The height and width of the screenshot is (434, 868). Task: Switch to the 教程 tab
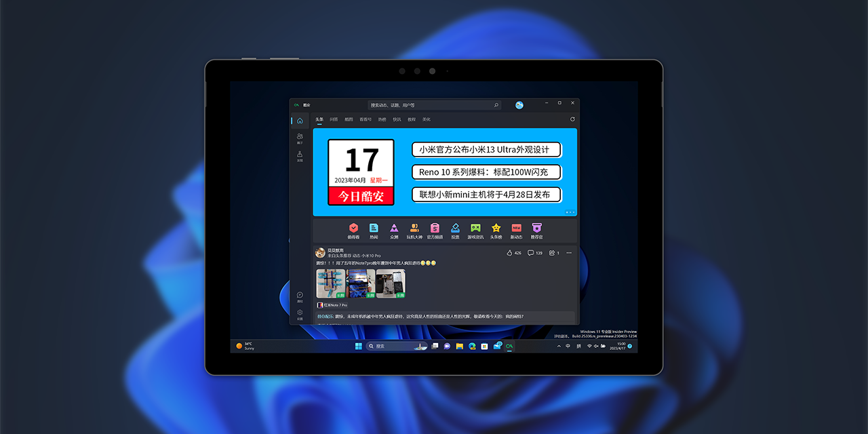[x=412, y=119]
